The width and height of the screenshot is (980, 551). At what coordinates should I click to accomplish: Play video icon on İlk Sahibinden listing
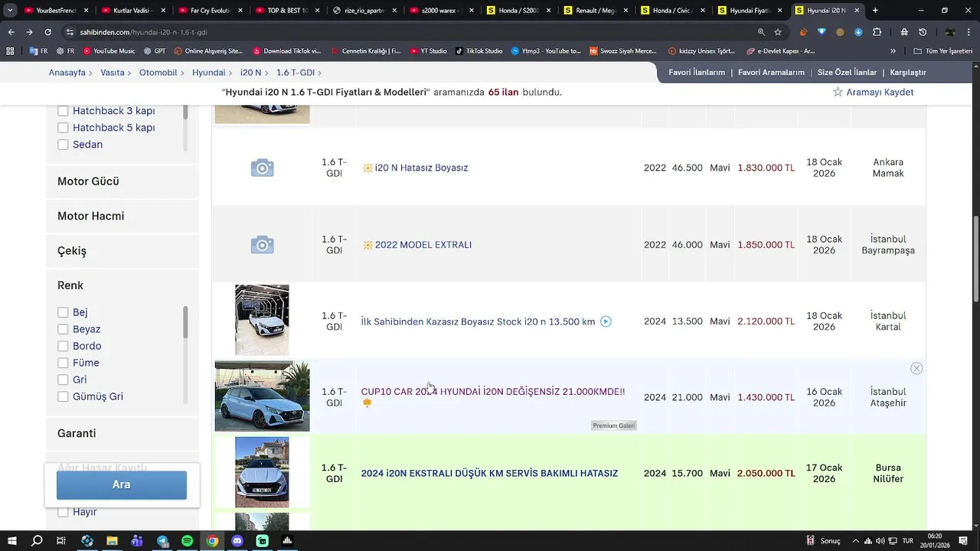coord(606,321)
